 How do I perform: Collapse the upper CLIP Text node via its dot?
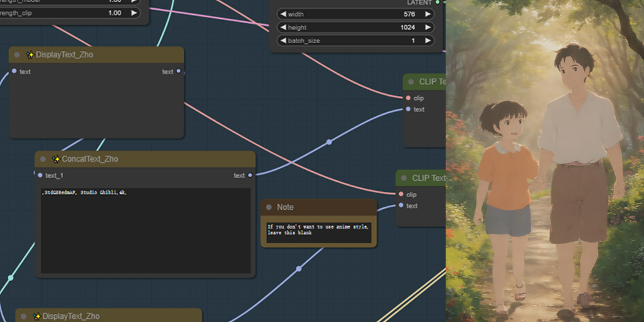(x=411, y=82)
